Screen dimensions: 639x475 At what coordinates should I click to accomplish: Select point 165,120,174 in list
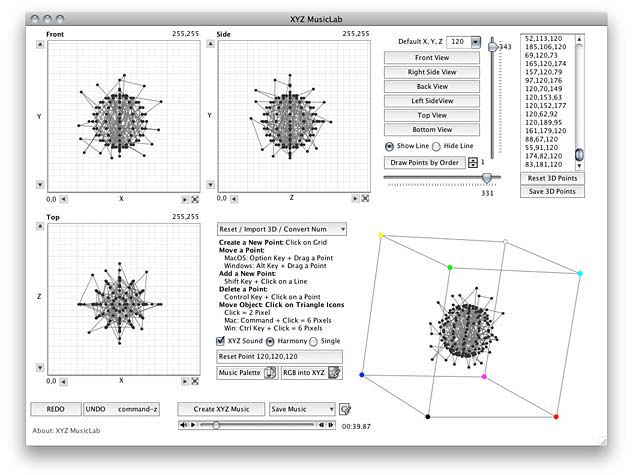[x=546, y=64]
